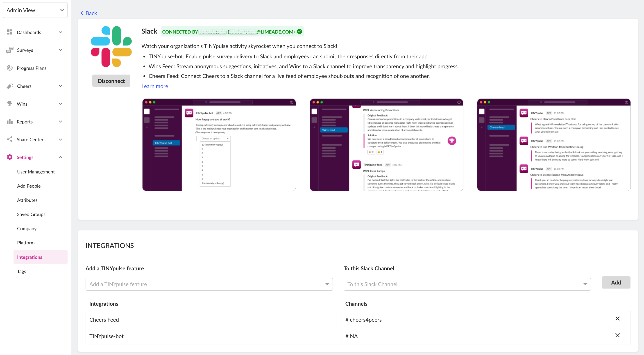Click the green connected checkmark icon

pos(299,32)
